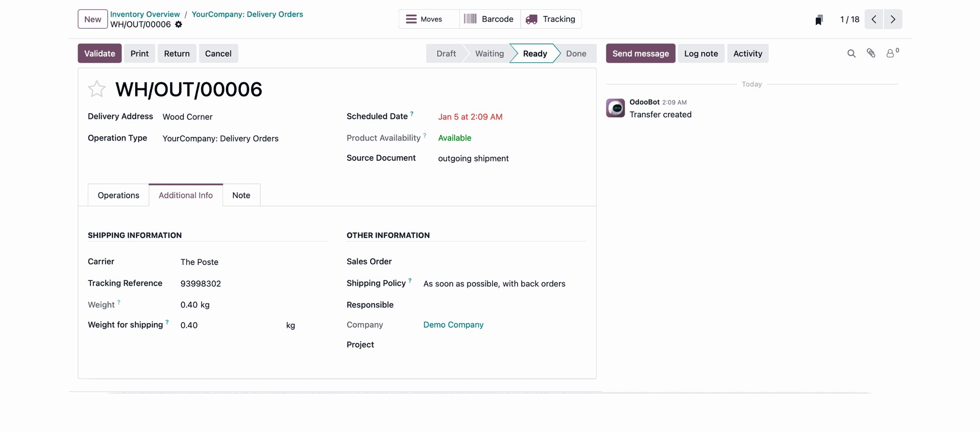Click the bookmark icon near record pager
This screenshot has height=432, width=980.
click(x=819, y=20)
